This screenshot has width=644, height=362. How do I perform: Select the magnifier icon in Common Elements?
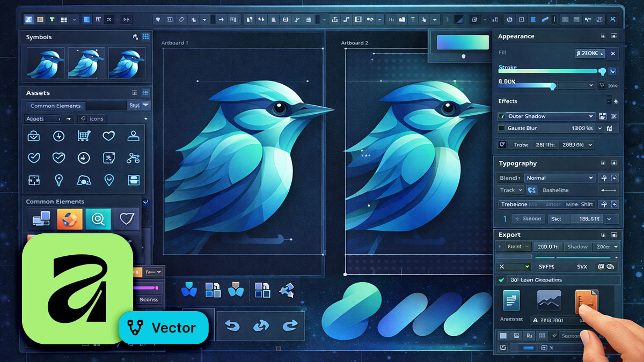pos(98,219)
